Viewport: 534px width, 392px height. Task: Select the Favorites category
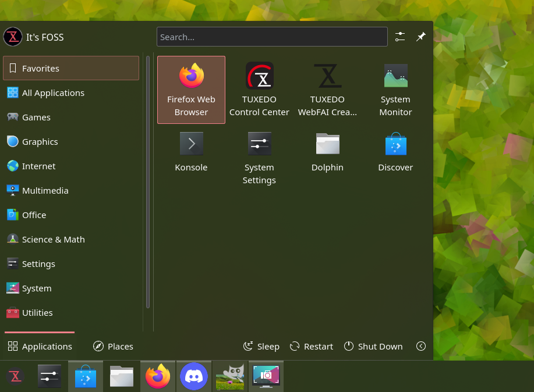click(x=71, y=68)
